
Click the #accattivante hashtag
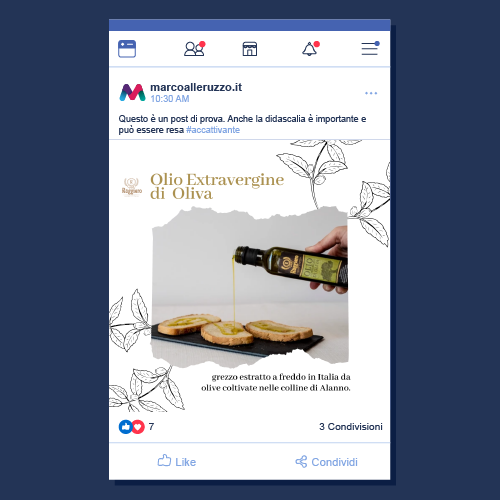click(213, 130)
